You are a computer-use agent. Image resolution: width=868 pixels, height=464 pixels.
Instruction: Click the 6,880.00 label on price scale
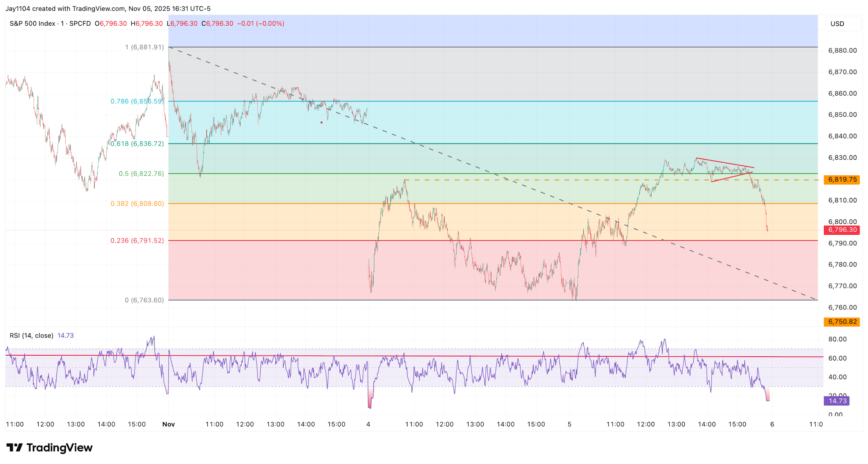tap(842, 51)
